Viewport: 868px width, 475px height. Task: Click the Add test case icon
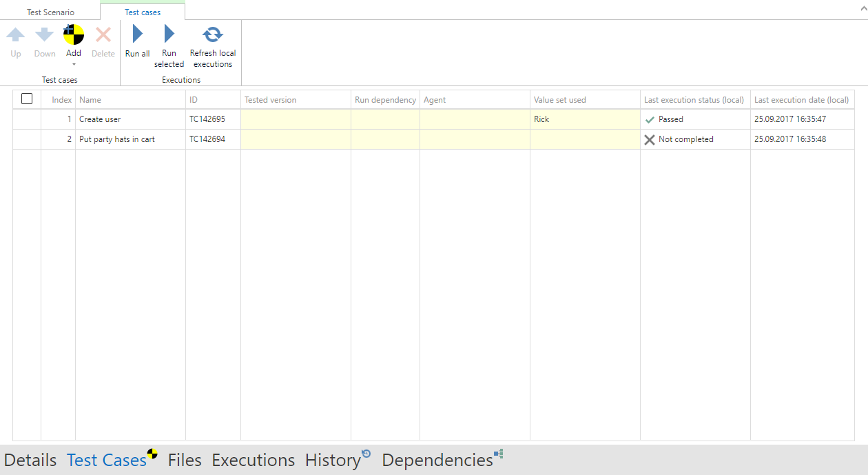pos(74,34)
